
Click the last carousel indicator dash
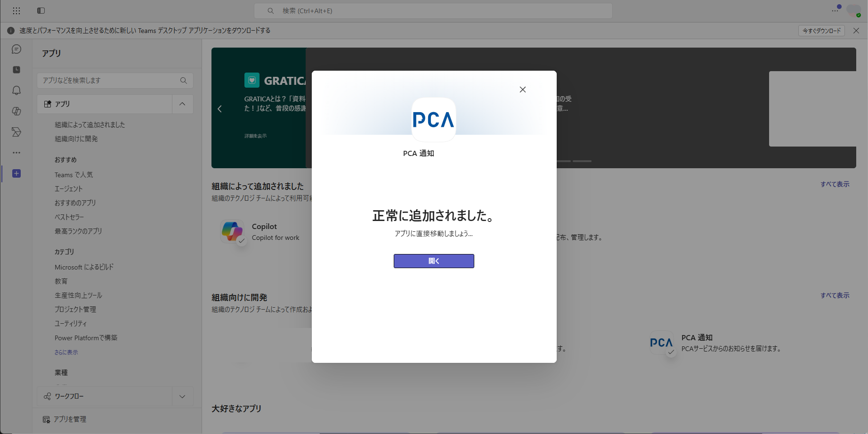(x=582, y=161)
